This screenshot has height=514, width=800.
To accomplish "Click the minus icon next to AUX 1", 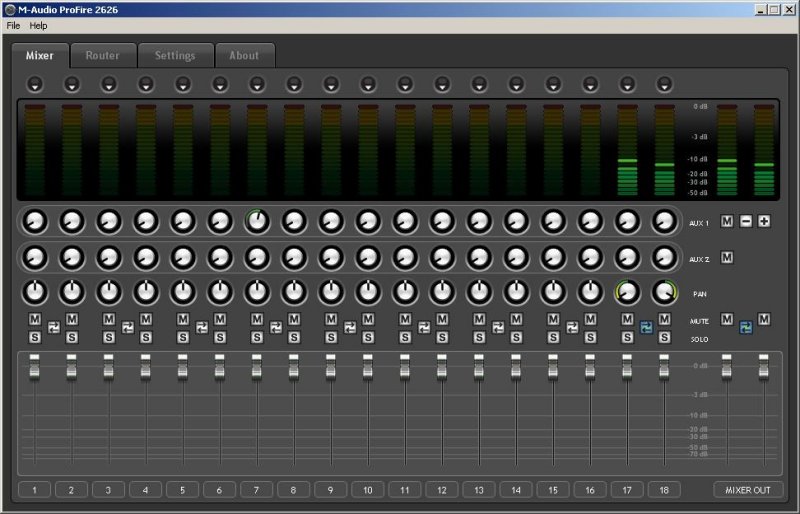I will tap(746, 222).
